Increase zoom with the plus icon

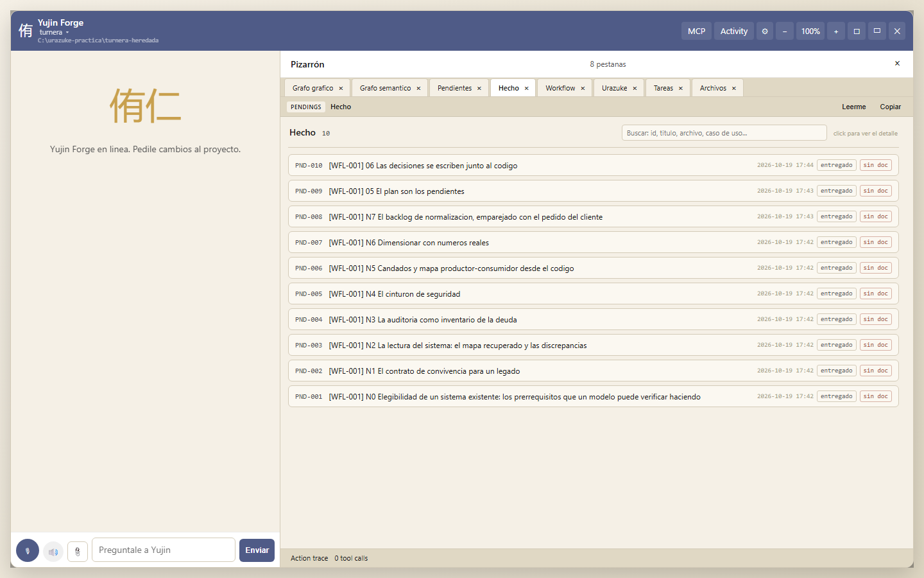pyautogui.click(x=836, y=31)
